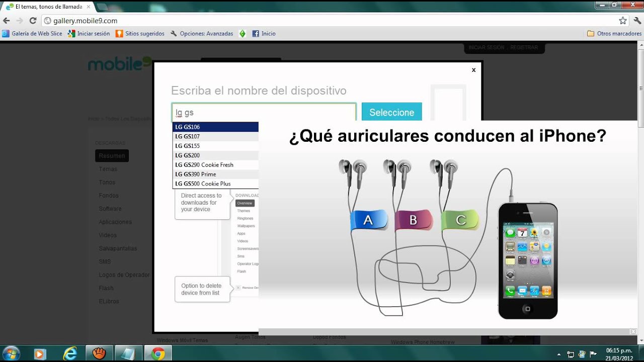
Task: Click the iPhone image in the ad
Action: point(528,260)
